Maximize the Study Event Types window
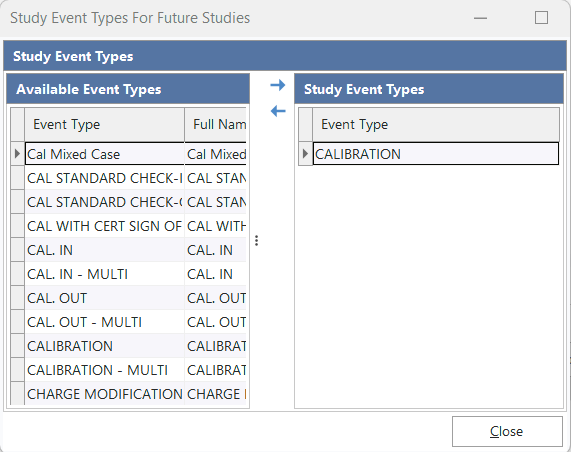 (541, 17)
